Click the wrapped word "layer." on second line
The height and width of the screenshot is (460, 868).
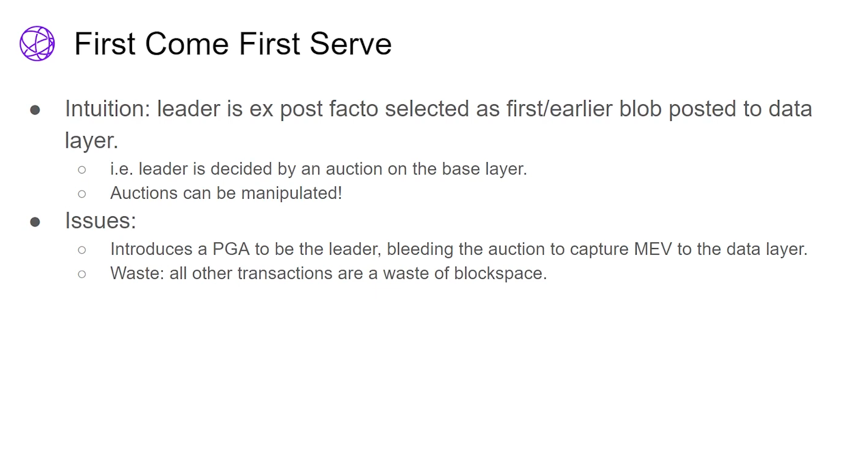[x=91, y=141]
